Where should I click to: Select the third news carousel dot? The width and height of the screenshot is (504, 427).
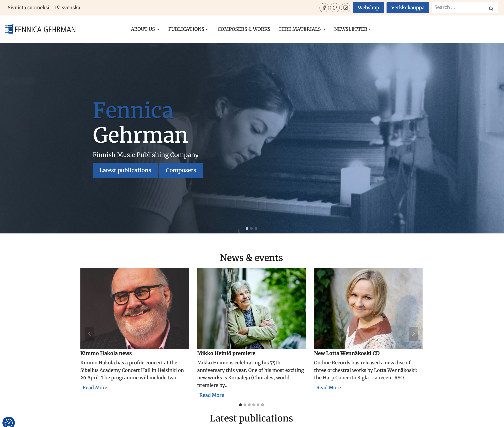(249, 405)
